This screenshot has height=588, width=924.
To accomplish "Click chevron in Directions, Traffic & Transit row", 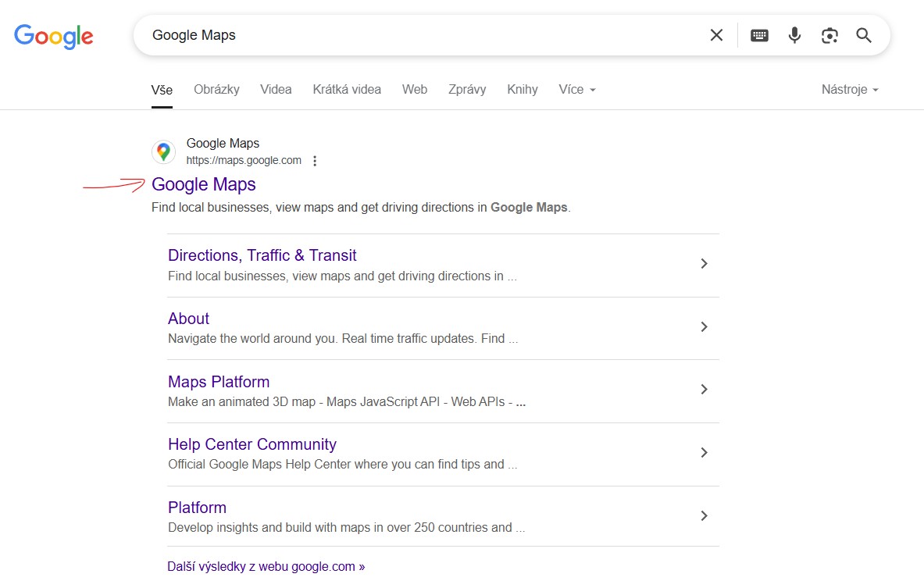I will coord(704,263).
